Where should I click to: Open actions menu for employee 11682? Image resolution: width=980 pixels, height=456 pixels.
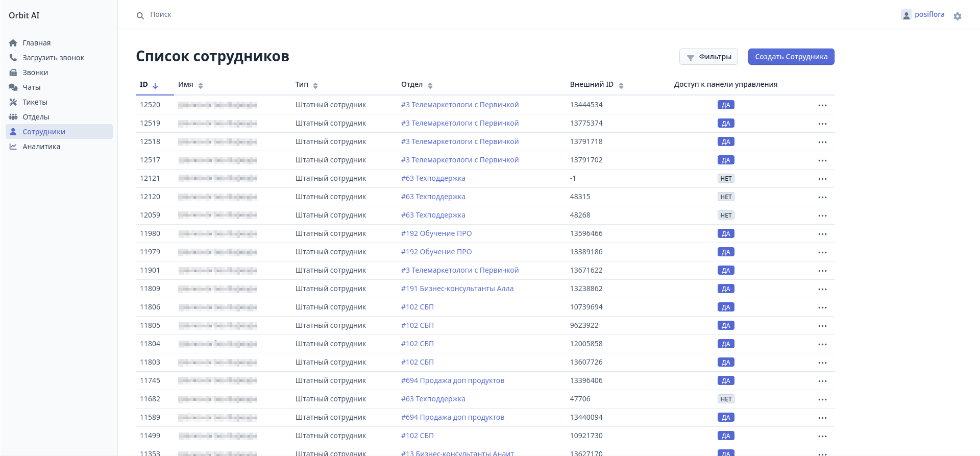(x=822, y=399)
